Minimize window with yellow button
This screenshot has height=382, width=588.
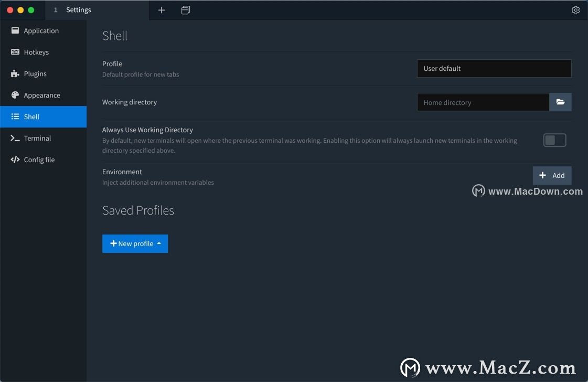pos(20,10)
